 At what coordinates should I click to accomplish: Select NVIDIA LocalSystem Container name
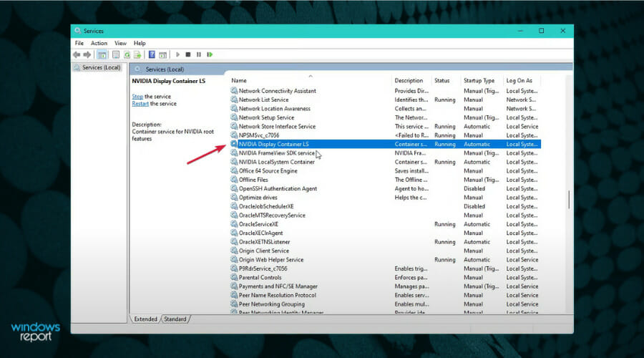click(277, 162)
